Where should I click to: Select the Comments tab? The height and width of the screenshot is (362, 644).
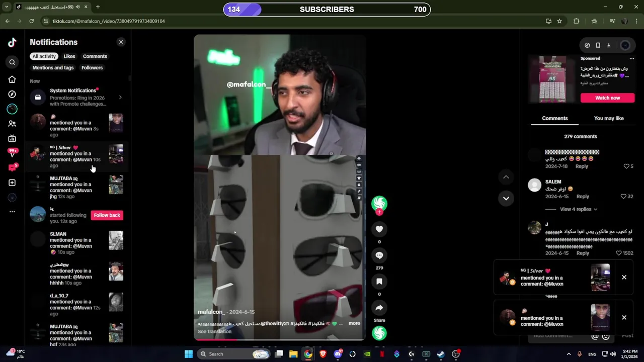pos(555,119)
